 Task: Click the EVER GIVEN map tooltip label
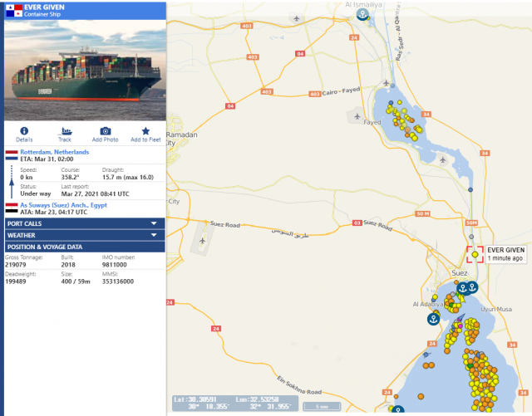coord(506,254)
